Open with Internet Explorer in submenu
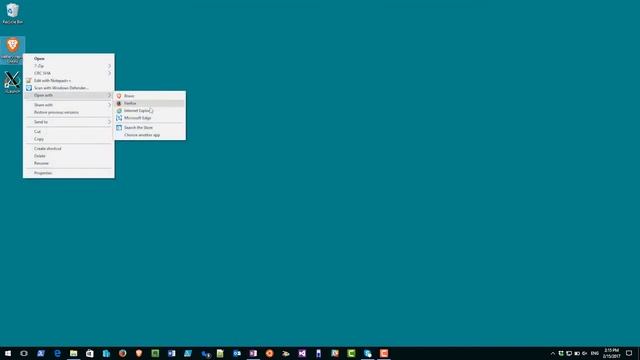 click(x=149, y=111)
